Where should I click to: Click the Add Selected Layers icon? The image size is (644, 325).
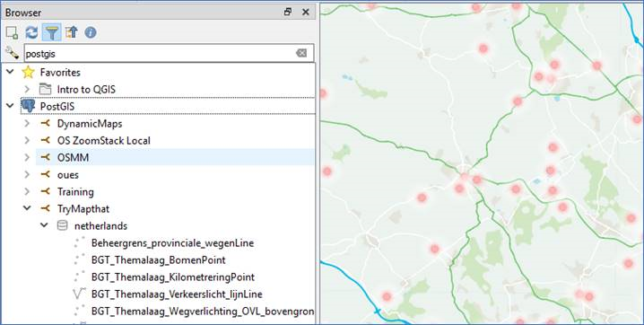pos(13,32)
